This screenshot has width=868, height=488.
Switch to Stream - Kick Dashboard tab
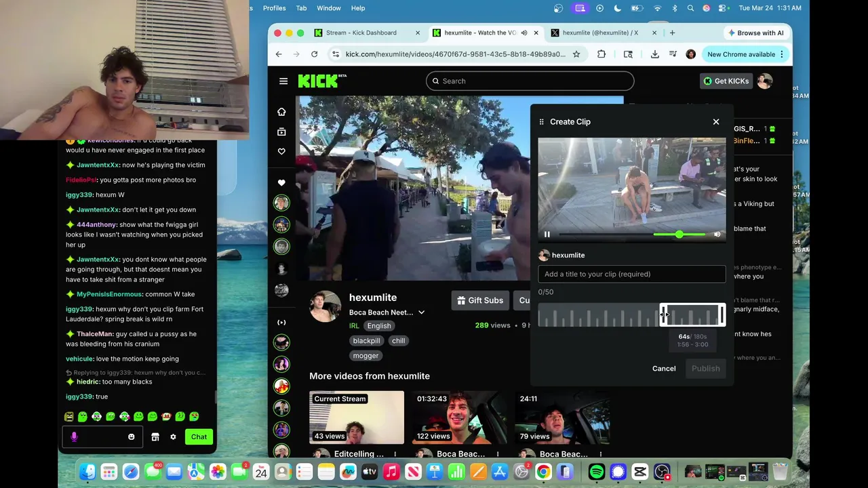click(361, 33)
